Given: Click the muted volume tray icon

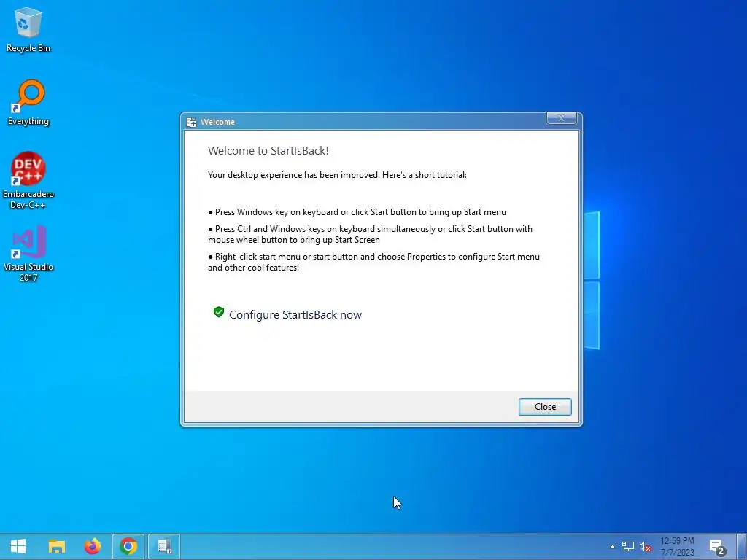Looking at the screenshot, I should tap(645, 547).
